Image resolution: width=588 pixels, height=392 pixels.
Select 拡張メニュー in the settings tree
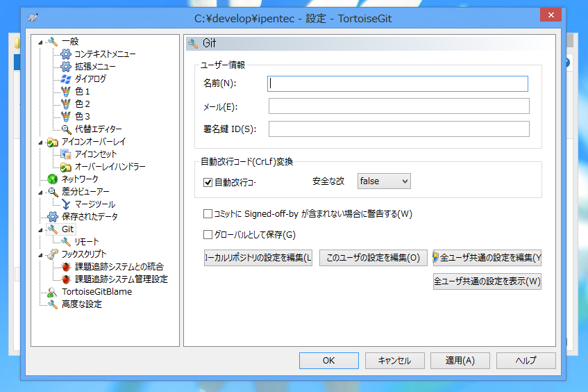tap(95, 67)
